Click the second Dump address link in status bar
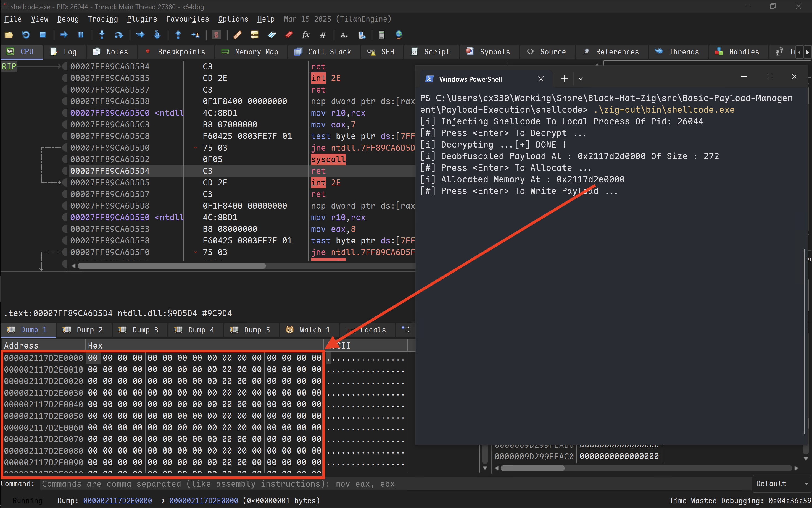 coord(204,501)
